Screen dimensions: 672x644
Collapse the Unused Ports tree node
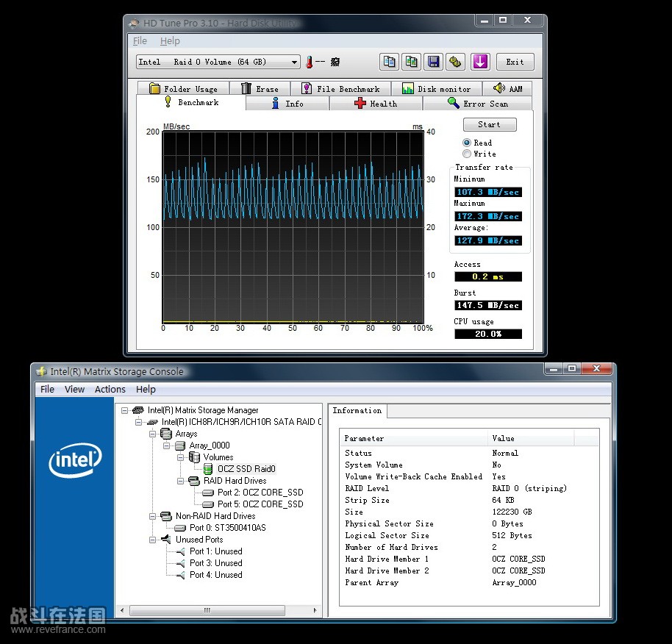pos(153,540)
